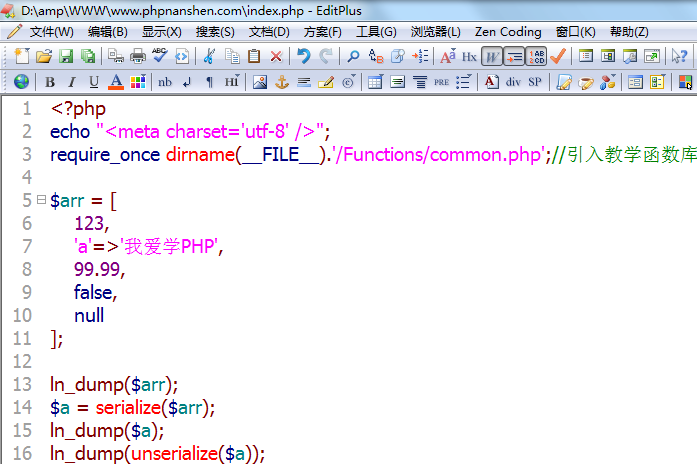Open the font settings Aa icon
The height and width of the screenshot is (464, 697).
448,56
